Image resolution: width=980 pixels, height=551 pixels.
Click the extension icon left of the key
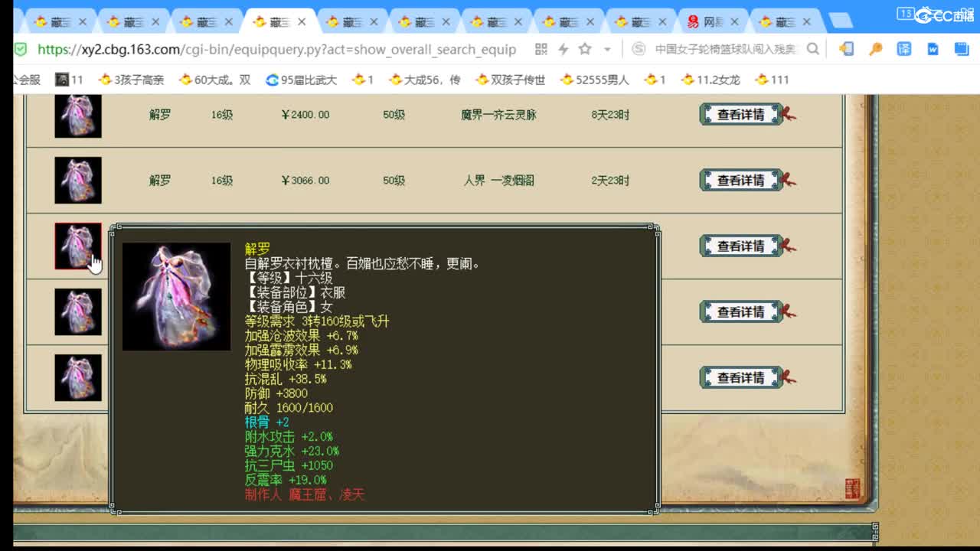tap(846, 49)
